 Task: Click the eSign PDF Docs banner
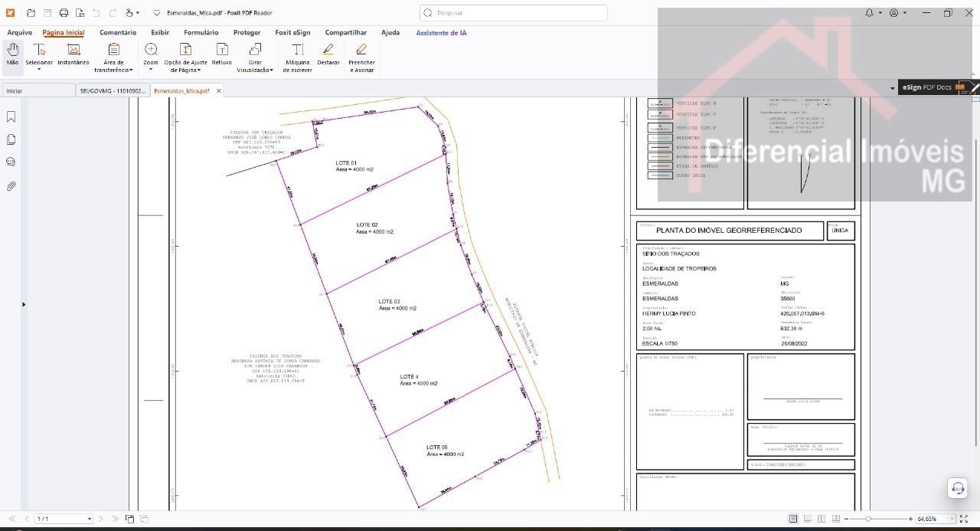[939, 87]
